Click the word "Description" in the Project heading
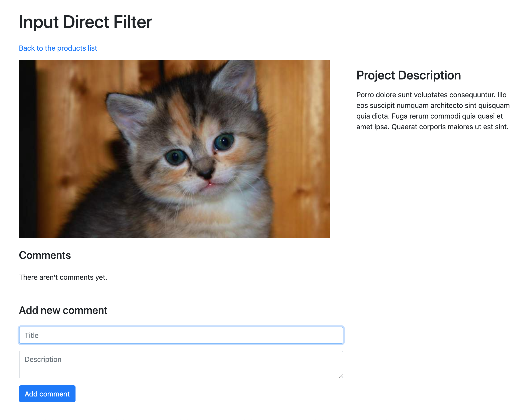Image resolution: width=525 pixels, height=420 pixels. [x=429, y=75]
